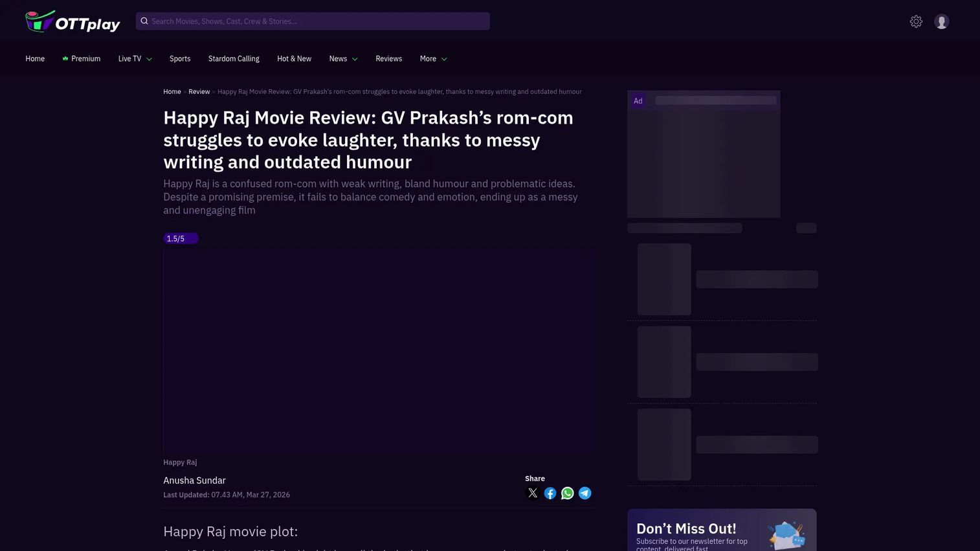Click the Happy Raj review image
Image resolution: width=980 pixels, height=551 pixels.
[379, 350]
